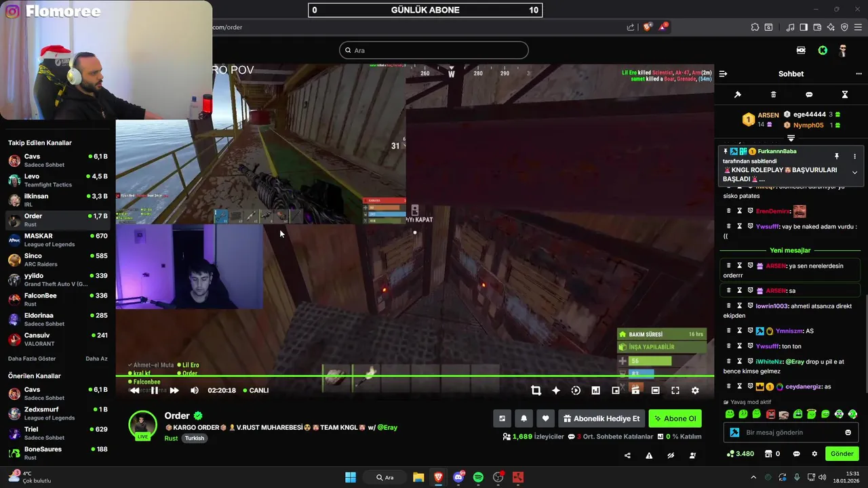This screenshot has height=488, width=868.
Task: Mute the stream using the volume icon
Action: [x=195, y=390]
